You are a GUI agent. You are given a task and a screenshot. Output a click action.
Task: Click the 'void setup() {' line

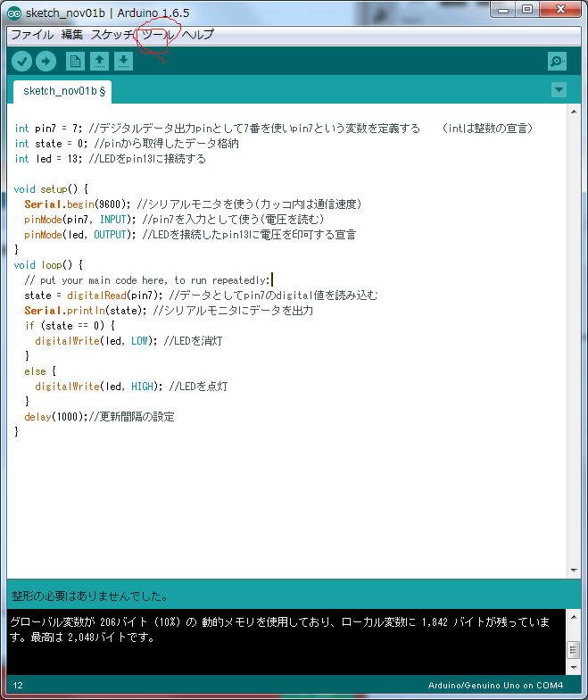tap(51, 189)
